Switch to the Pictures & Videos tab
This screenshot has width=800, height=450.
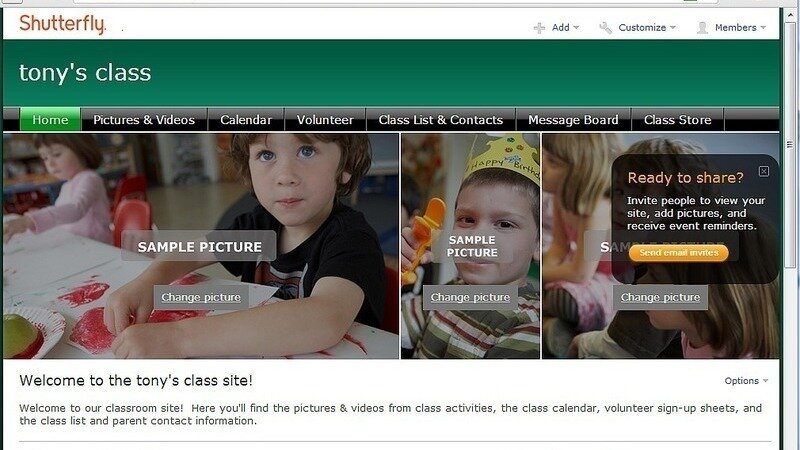point(144,120)
